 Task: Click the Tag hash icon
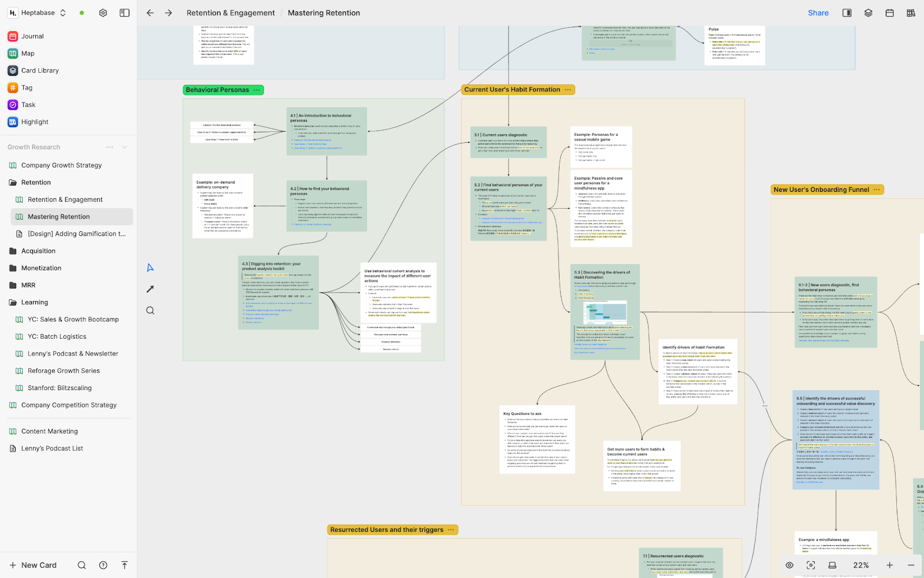13,88
